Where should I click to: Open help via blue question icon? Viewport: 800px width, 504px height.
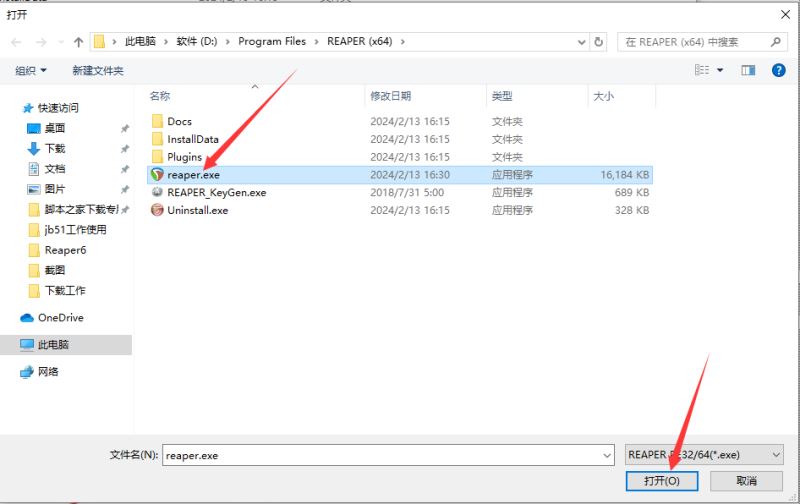[x=779, y=70]
